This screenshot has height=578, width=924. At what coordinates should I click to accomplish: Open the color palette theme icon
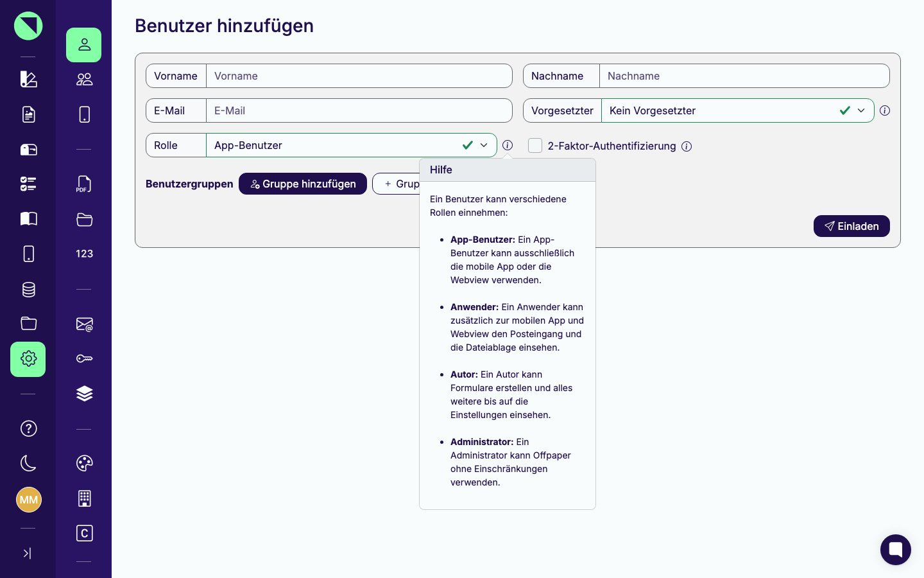click(84, 463)
